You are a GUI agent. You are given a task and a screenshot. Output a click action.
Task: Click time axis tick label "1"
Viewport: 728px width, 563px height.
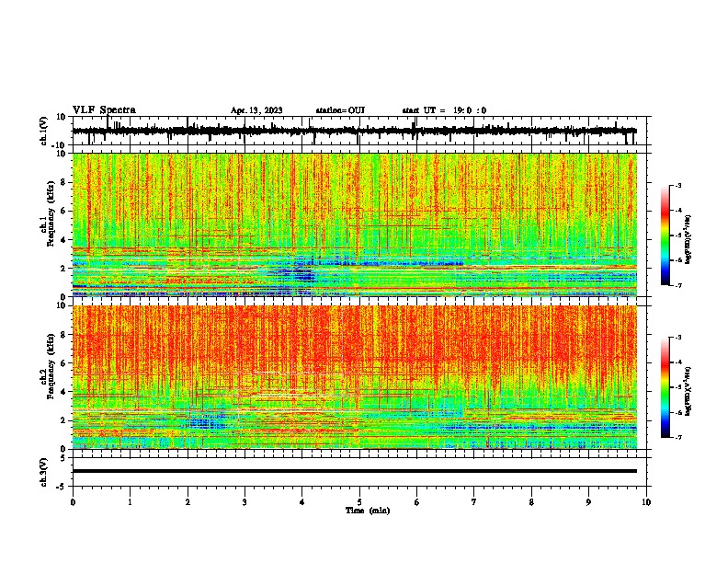coord(130,502)
